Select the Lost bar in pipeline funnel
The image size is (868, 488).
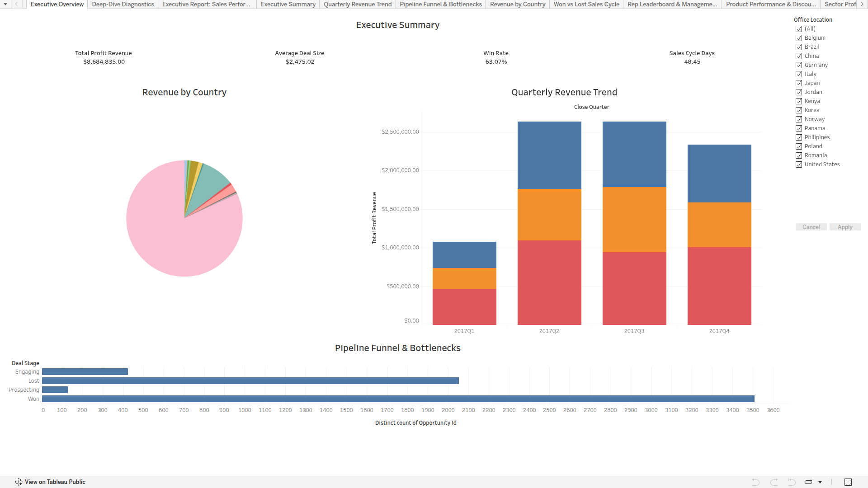click(250, 380)
